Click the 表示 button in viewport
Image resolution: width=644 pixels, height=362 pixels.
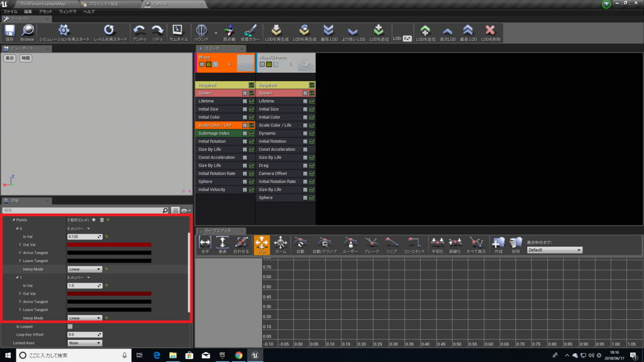coord(10,58)
